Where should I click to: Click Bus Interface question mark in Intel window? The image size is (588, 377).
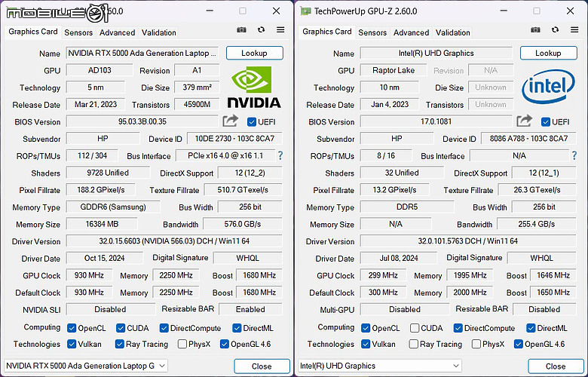[x=574, y=155]
